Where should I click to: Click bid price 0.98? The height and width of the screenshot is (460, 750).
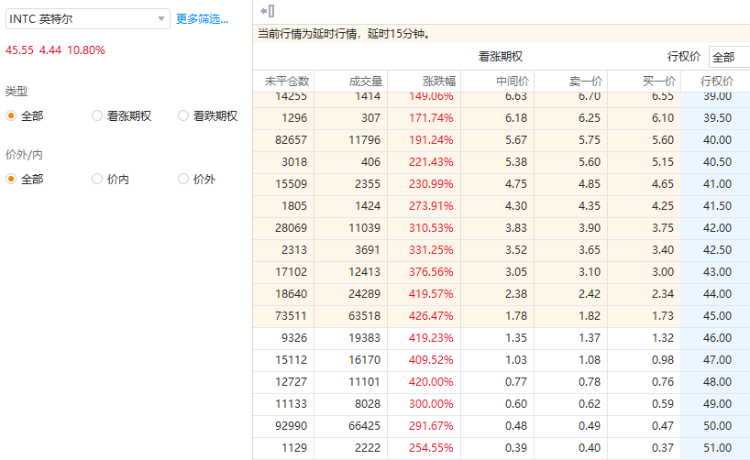pos(662,360)
